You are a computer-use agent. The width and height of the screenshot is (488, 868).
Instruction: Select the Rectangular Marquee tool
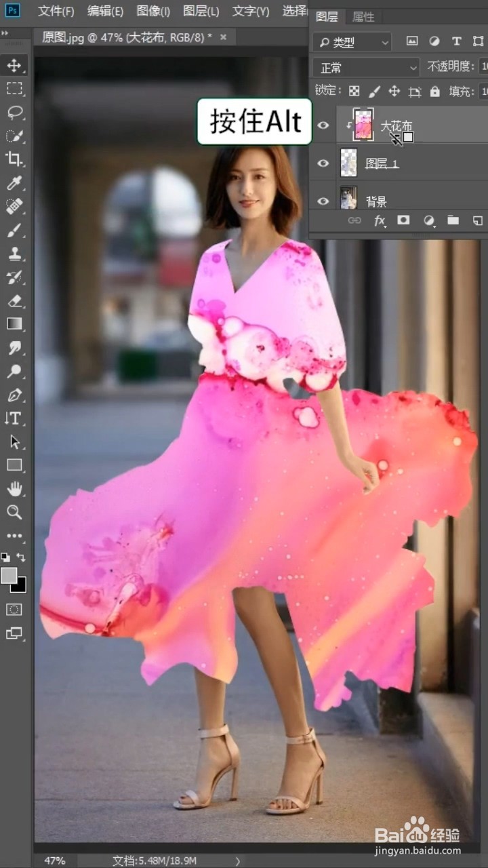14,88
